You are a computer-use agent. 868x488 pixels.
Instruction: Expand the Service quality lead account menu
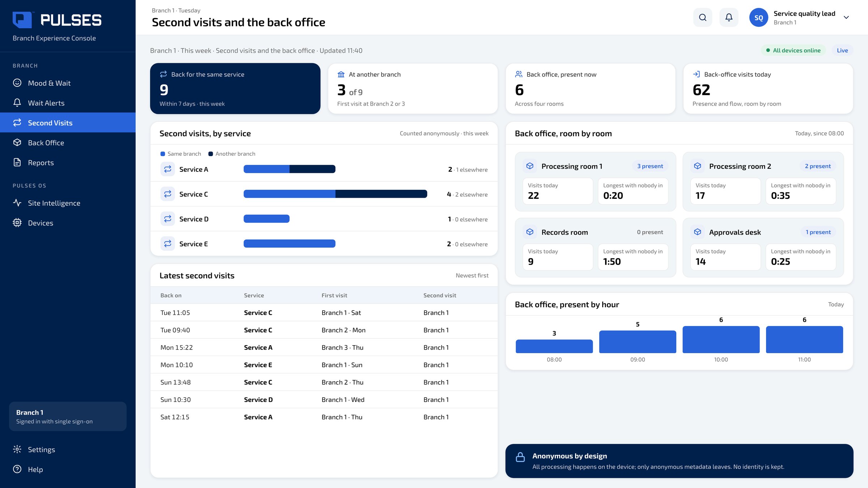coord(846,17)
